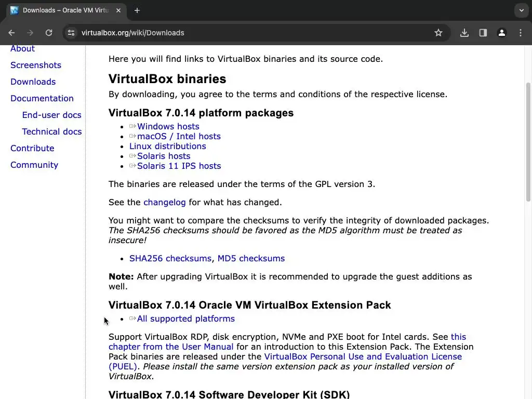The image size is (532, 399).
Task: Close the Downloads – Oracle VM VirtualBox tab
Action: (x=118, y=10)
